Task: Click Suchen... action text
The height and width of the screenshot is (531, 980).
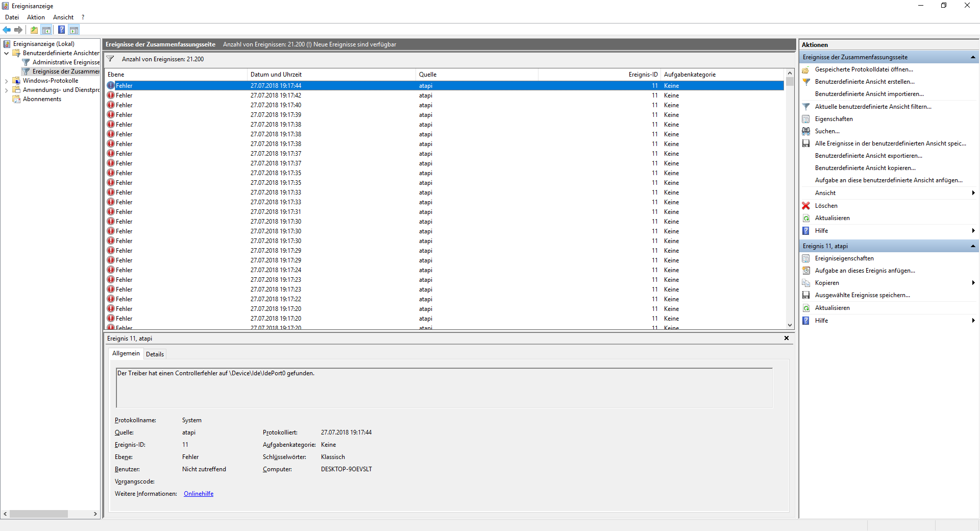Action: (x=827, y=131)
